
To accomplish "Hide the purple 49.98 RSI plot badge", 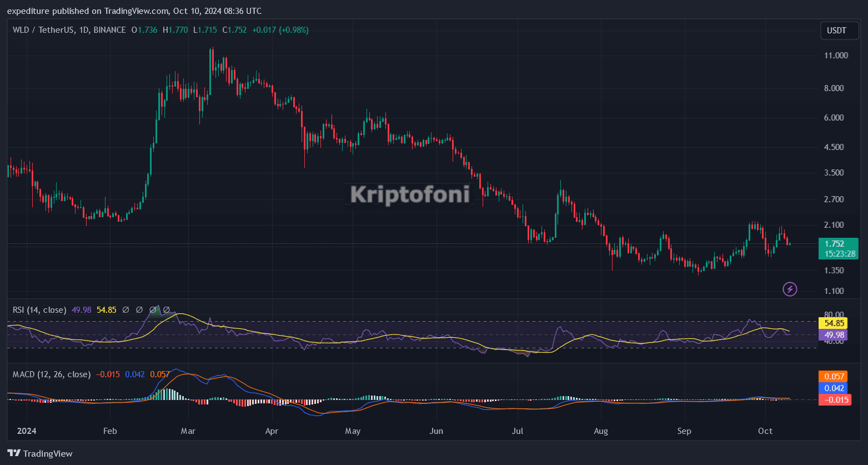I will [834, 335].
